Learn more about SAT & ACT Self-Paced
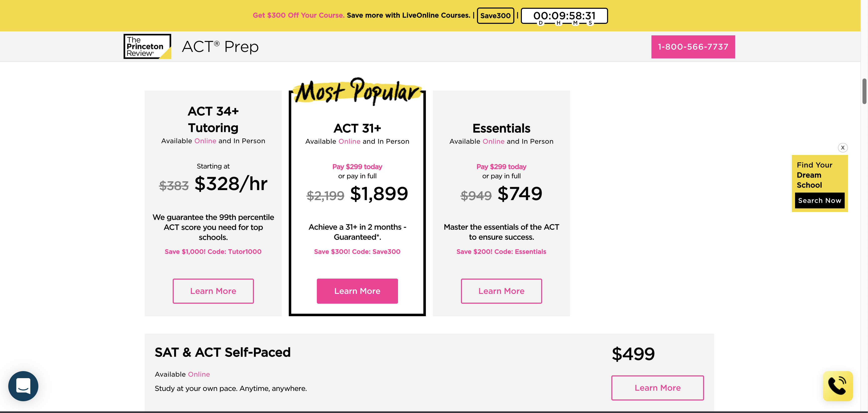868x413 pixels. [657, 388]
